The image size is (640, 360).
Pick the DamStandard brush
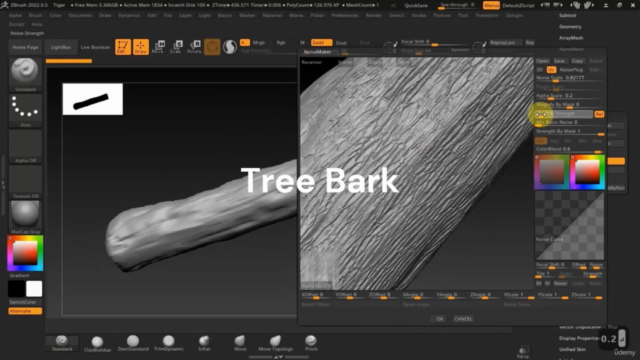(133, 343)
